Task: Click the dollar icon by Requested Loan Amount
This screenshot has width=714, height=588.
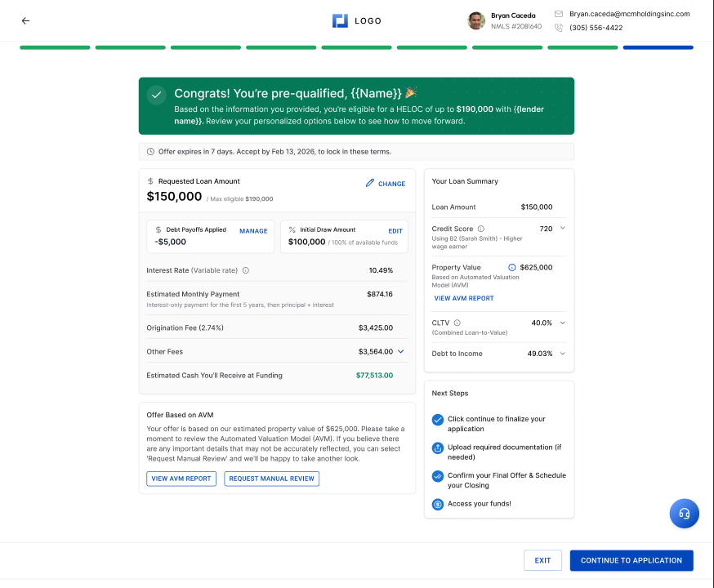Action: click(150, 181)
